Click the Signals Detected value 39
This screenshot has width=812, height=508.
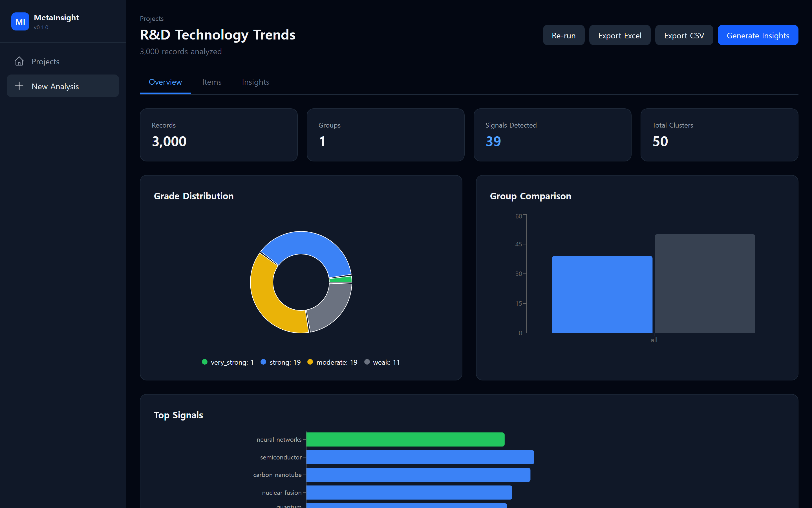click(493, 141)
